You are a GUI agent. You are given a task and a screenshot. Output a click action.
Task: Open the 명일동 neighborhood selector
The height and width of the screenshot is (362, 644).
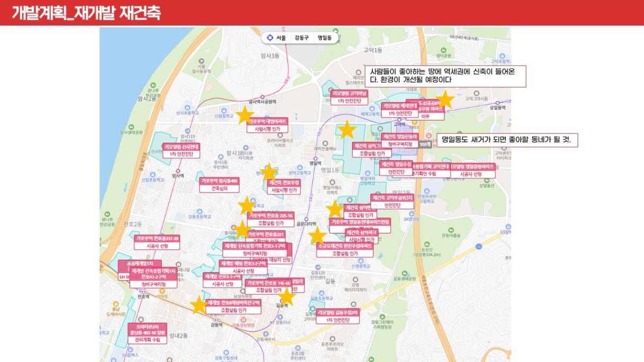point(324,38)
